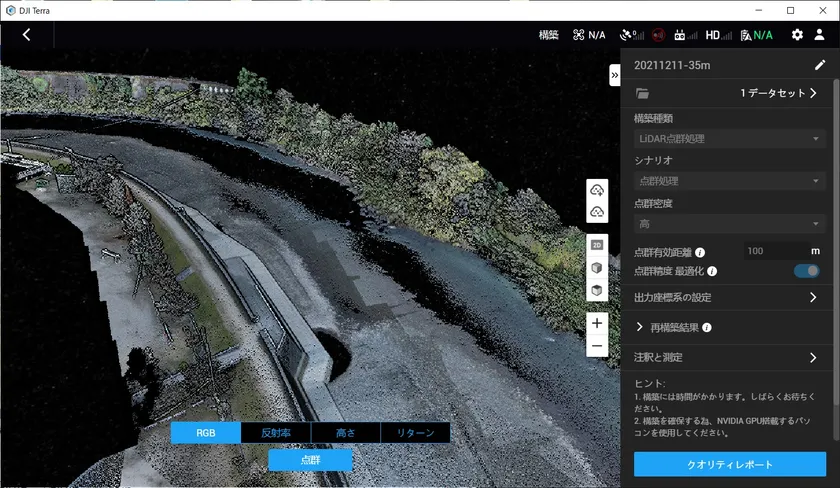Zoom out with the minus button
Image resolution: width=840 pixels, height=488 pixels.
[597, 346]
